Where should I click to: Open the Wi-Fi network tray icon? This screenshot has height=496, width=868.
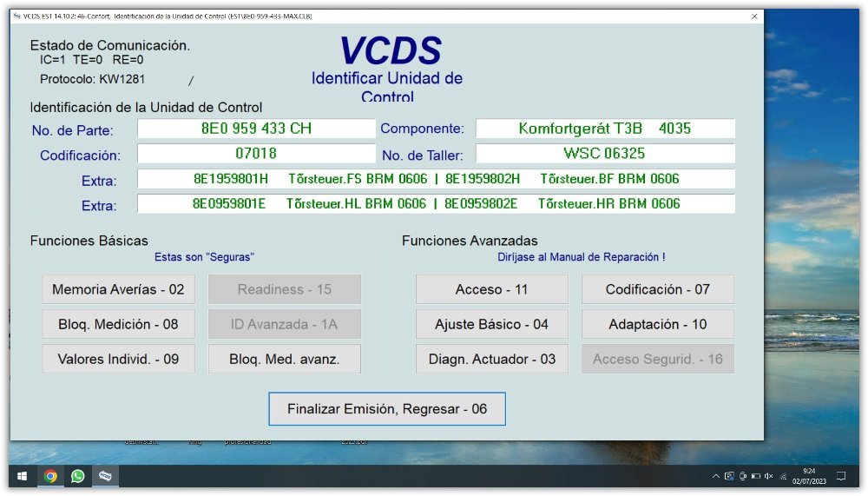pos(783,476)
